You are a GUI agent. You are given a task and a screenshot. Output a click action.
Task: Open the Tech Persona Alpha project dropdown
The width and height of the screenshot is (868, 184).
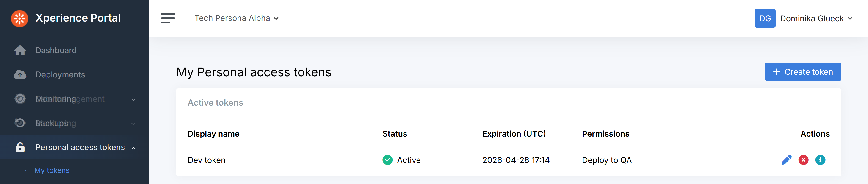point(237,18)
